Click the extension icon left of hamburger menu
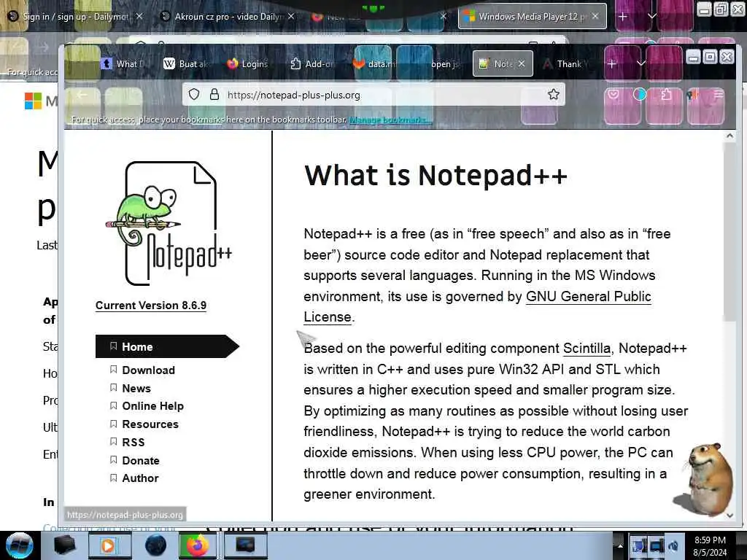This screenshot has width=747, height=560. [692, 94]
